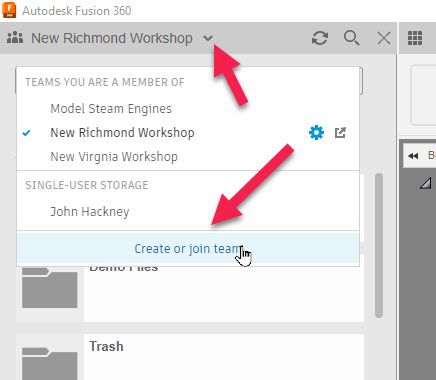This screenshot has height=380, width=436.
Task: Collapse browser with double-arrow icon
Action: tap(413, 156)
